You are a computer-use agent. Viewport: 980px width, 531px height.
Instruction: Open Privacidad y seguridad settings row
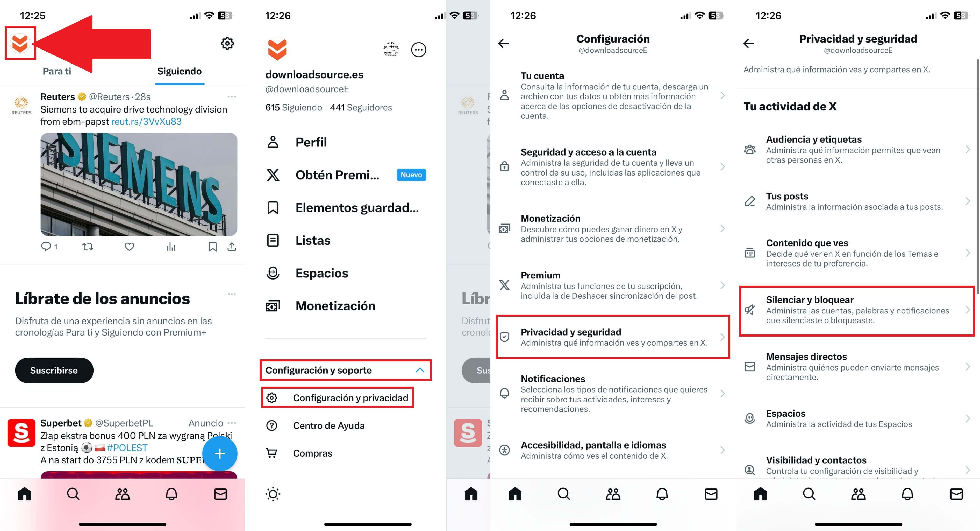coord(612,337)
